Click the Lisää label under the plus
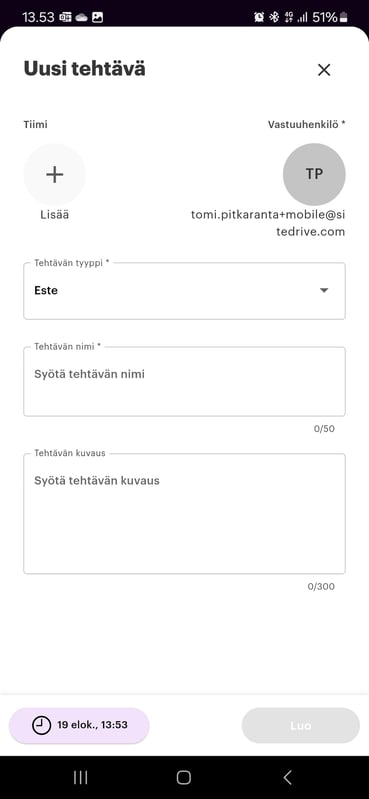Screen dimensions: 369x799 pyautogui.click(x=55, y=215)
